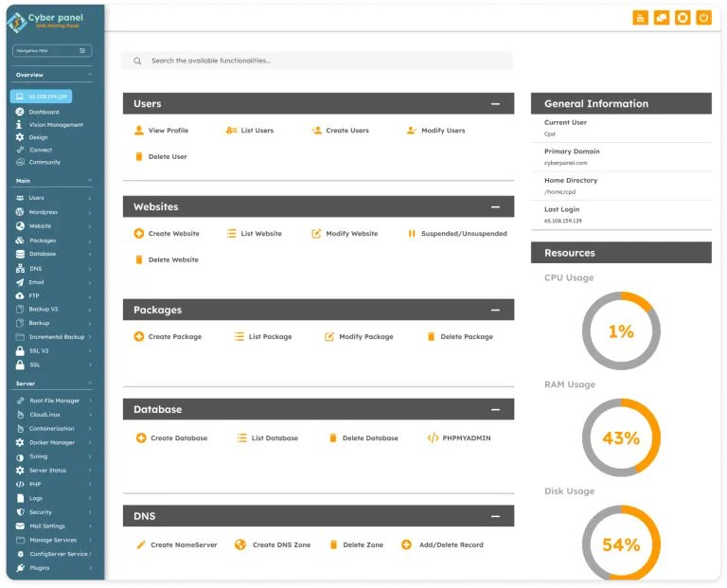Open Delete Database
This screenshot has height=588, width=727.
click(363, 437)
